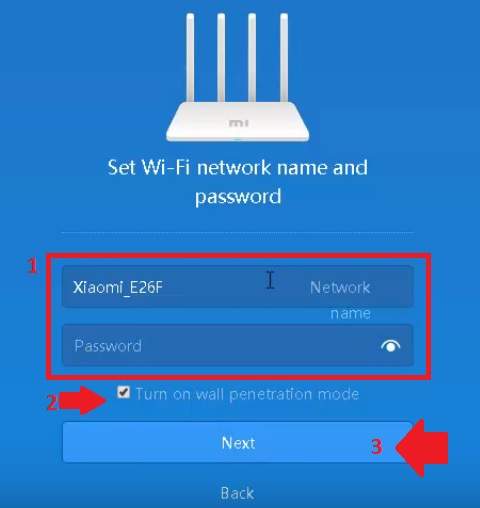Go to previous step via Back

tap(237, 493)
